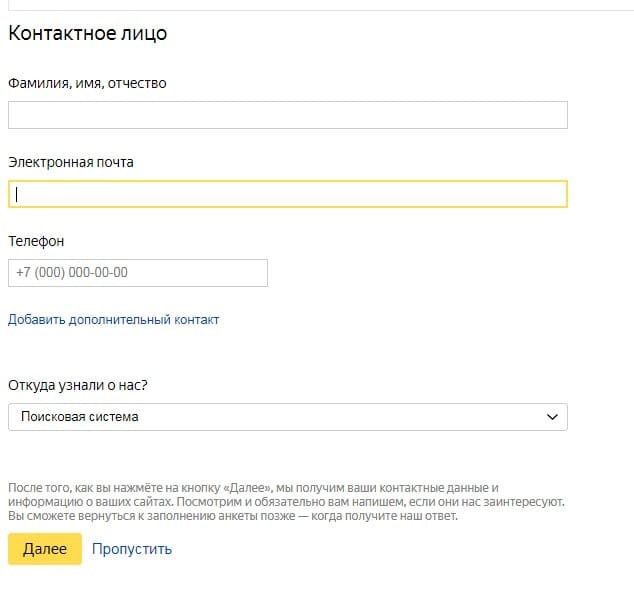
Task: Open 'Добавить дополнительный контакт' link
Action: pos(113,320)
